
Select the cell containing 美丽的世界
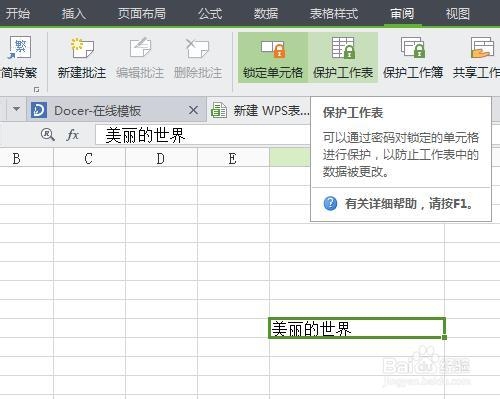coord(357,328)
